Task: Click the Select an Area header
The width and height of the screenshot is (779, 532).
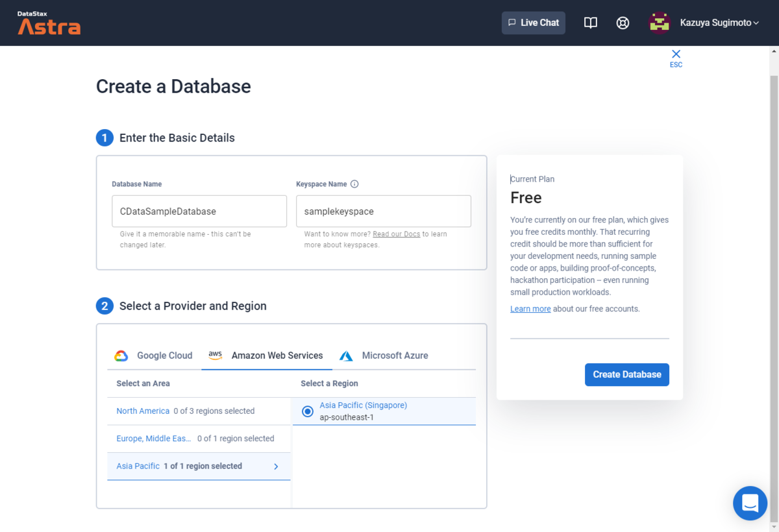Action: (143, 383)
